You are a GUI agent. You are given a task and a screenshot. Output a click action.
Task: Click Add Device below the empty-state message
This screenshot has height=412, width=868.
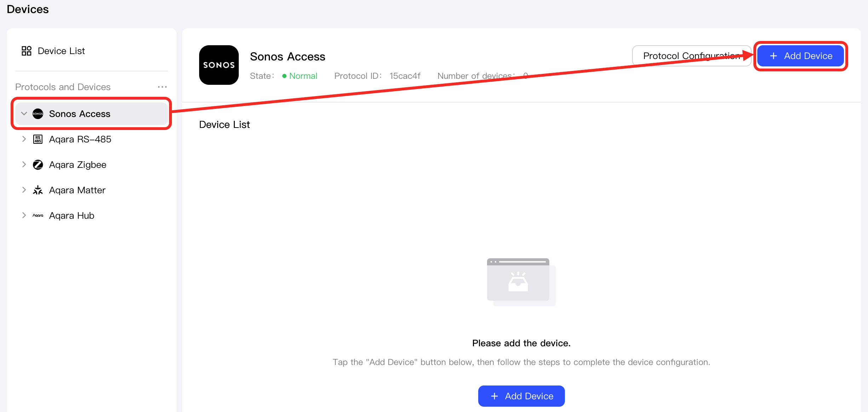521,396
